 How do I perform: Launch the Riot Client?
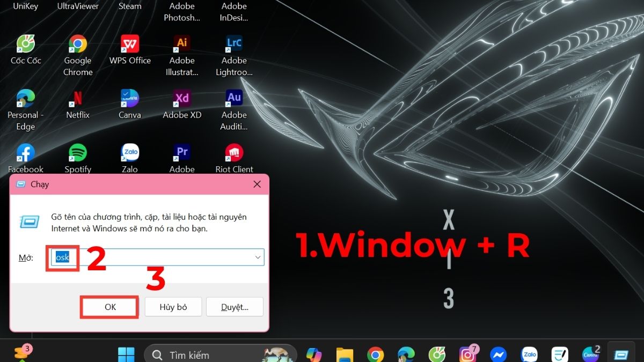[x=234, y=152]
